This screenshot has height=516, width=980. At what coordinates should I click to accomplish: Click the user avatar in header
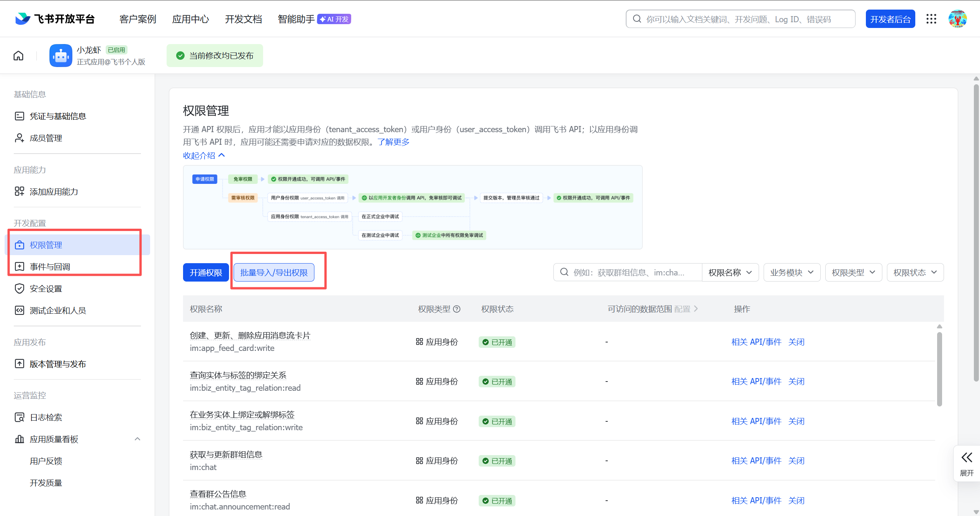coord(957,19)
